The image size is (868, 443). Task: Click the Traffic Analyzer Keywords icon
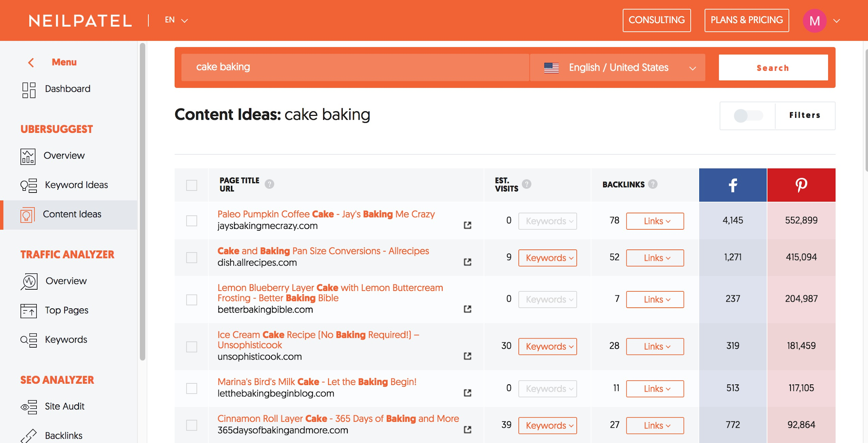(28, 340)
